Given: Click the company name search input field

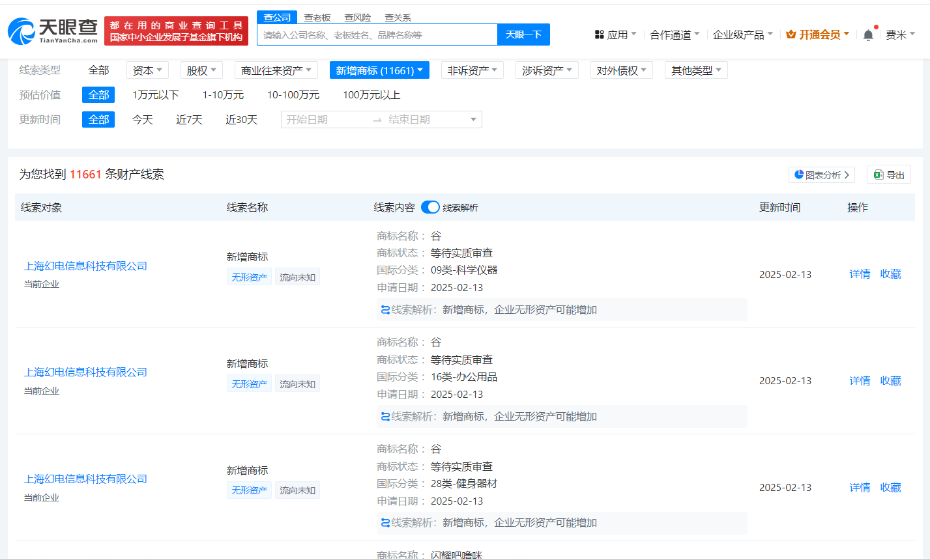Looking at the screenshot, I should tap(377, 35).
